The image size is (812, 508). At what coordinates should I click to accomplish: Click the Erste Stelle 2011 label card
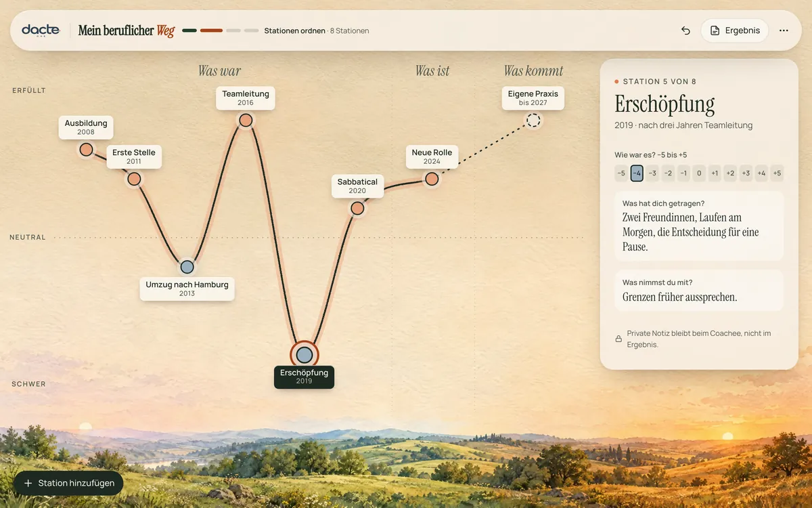pyautogui.click(x=134, y=156)
